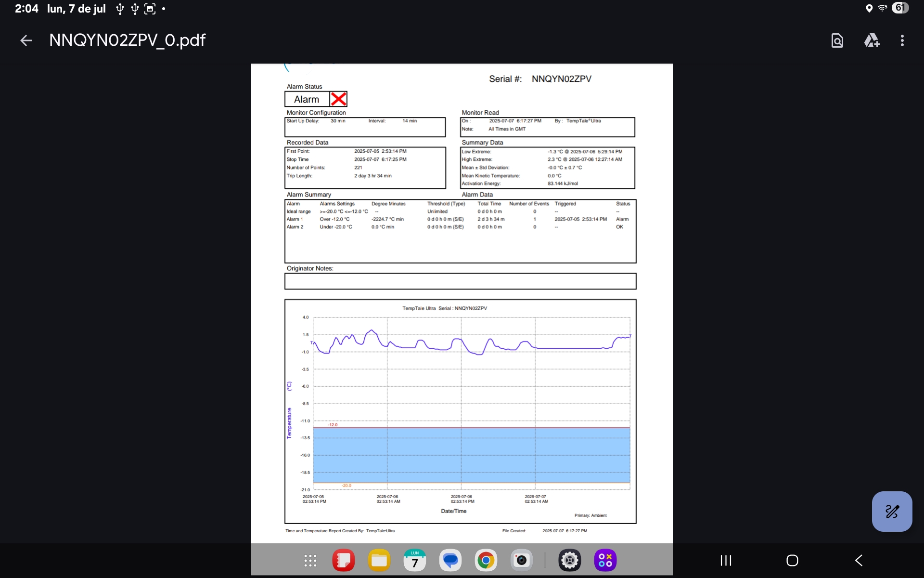924x578 pixels.
Task: Open Chrome from the taskbar
Action: (486, 560)
